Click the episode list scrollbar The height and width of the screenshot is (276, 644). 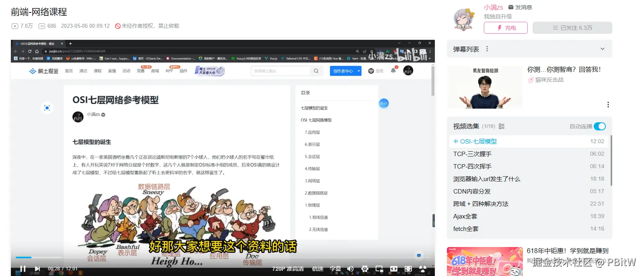pos(611,160)
